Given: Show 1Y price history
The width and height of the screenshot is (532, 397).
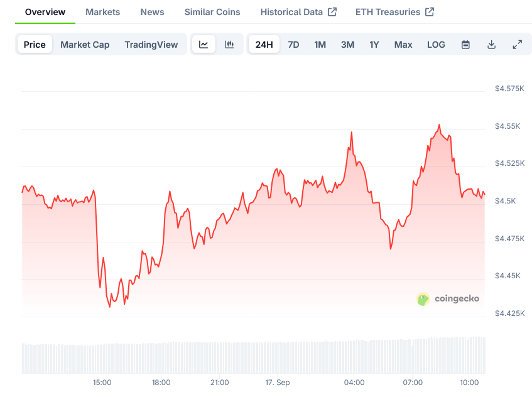Looking at the screenshot, I should pos(374,45).
